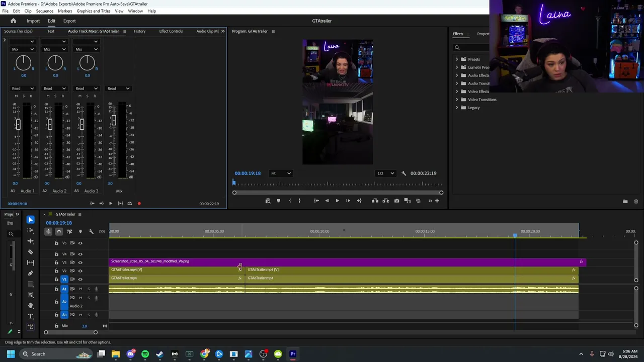Click Mark In in Program Monitor
This screenshot has height=362, width=644.
point(290,201)
